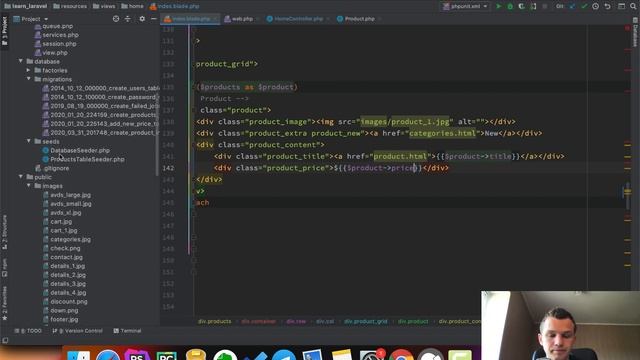The width and height of the screenshot is (640, 360).
Task: Hide the Project panel with minus icon
Action: pos(153,19)
